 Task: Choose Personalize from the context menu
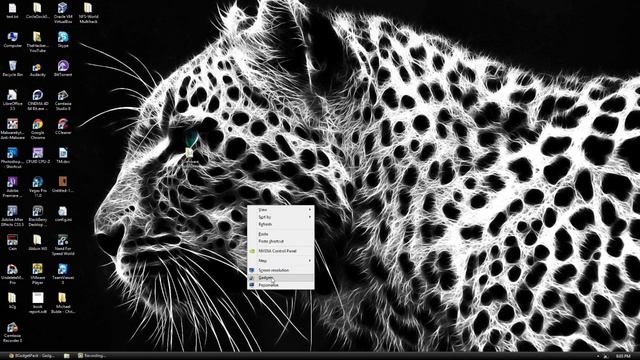click(x=281, y=285)
